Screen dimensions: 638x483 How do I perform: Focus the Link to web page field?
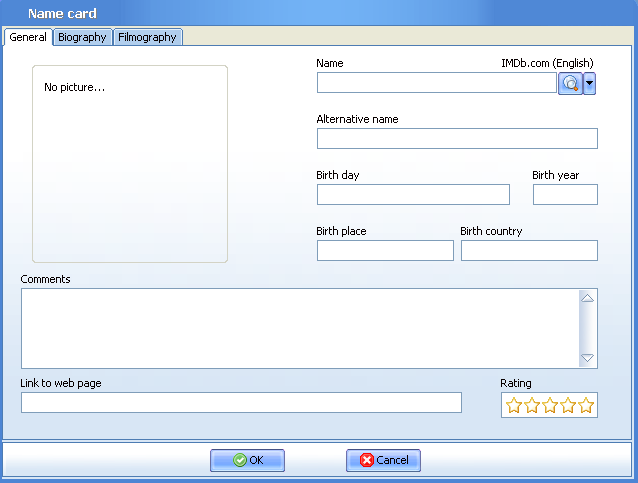click(x=241, y=402)
